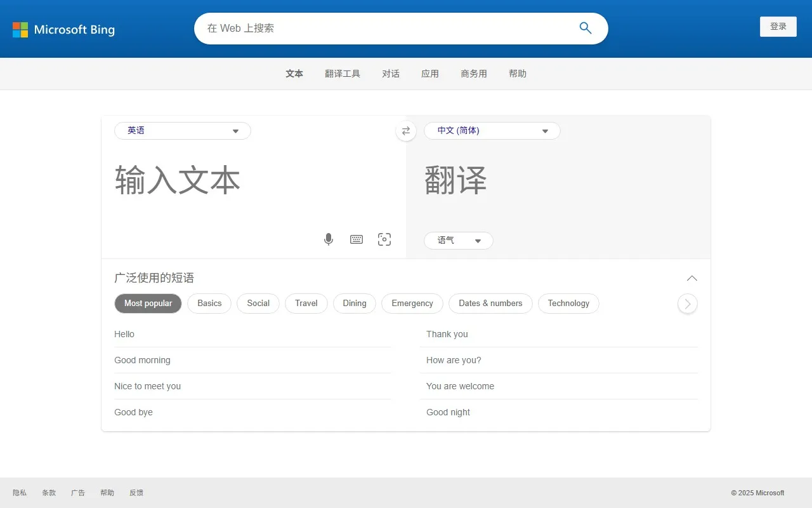This screenshot has width=812, height=508.
Task: Click the Hello phrase
Action: point(124,334)
